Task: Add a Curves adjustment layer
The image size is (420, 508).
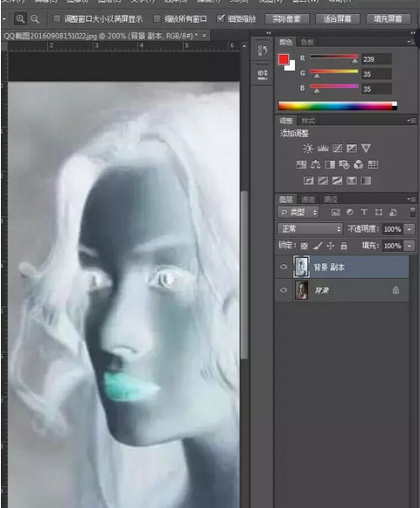Action: [337, 149]
